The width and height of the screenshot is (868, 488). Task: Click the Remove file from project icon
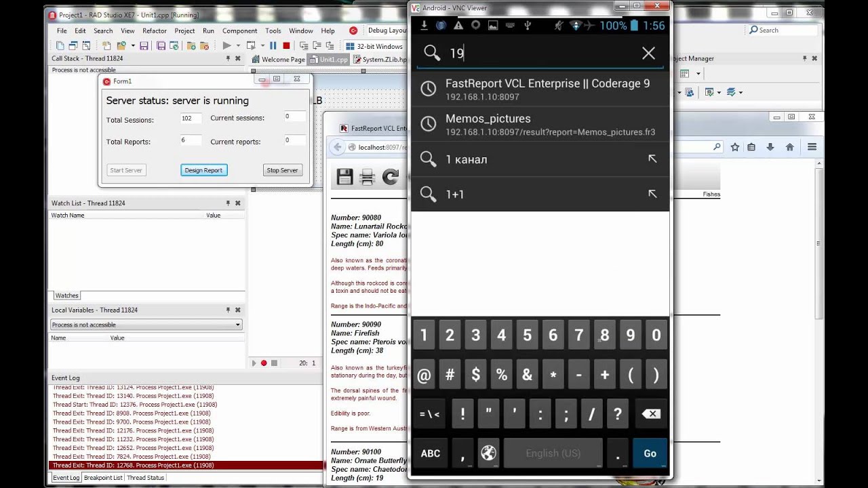[203, 46]
